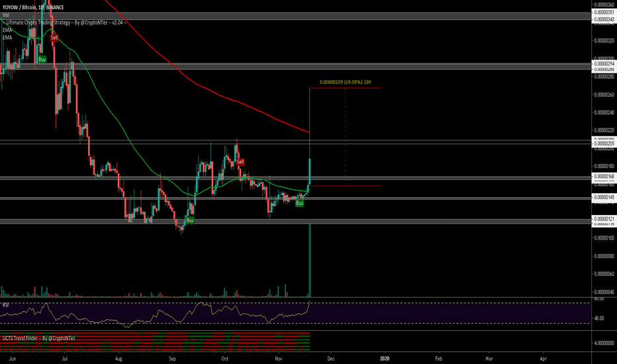Click the Jun date on time axis
Image resolution: width=617 pixels, height=364 pixels.
[x=12, y=359]
